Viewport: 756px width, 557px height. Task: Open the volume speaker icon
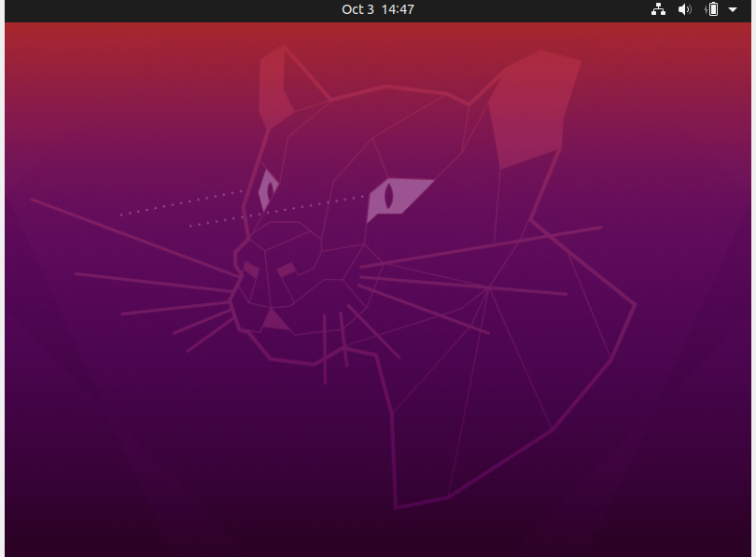click(x=685, y=9)
